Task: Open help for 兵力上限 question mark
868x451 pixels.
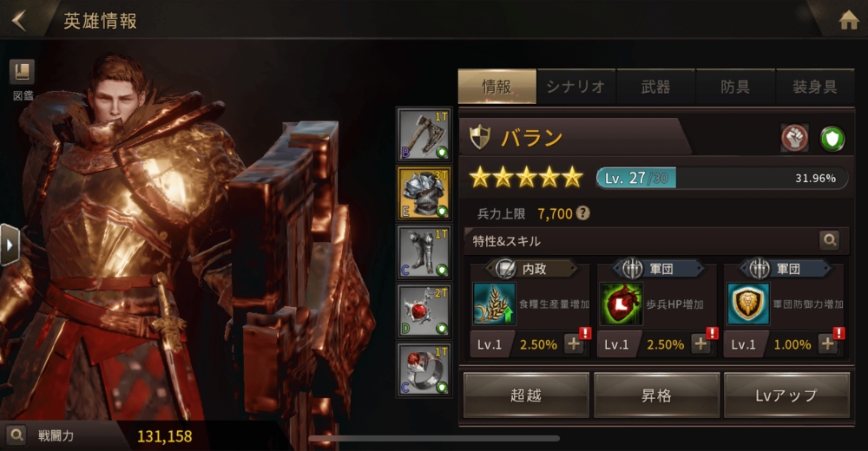Action: 582,213
